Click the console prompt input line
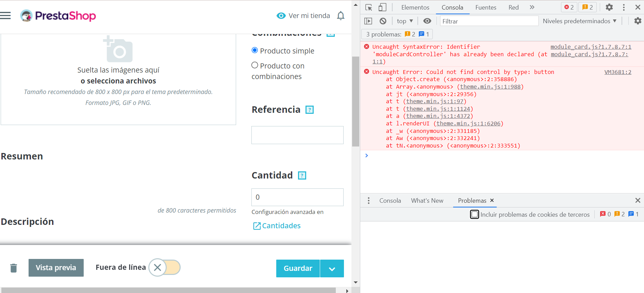 click(x=502, y=155)
